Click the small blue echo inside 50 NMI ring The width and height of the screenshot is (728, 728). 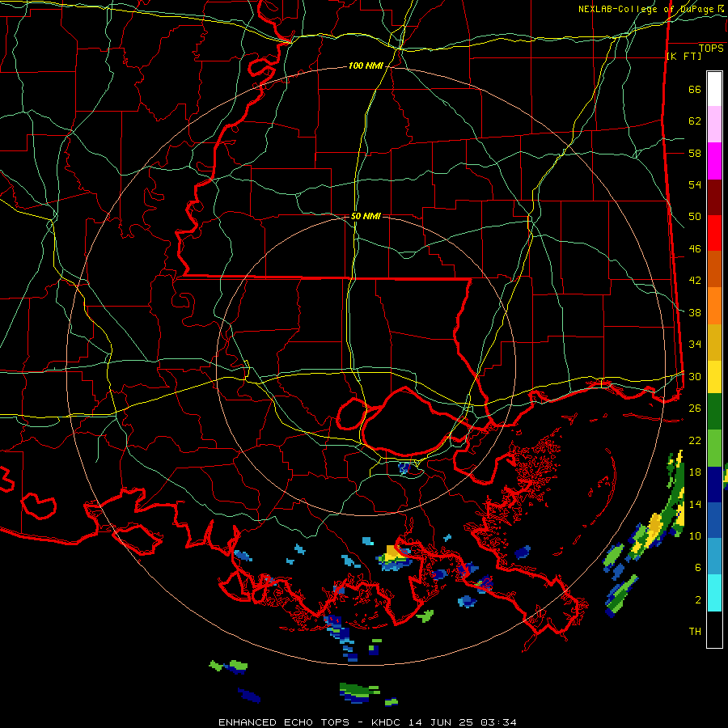click(x=404, y=468)
